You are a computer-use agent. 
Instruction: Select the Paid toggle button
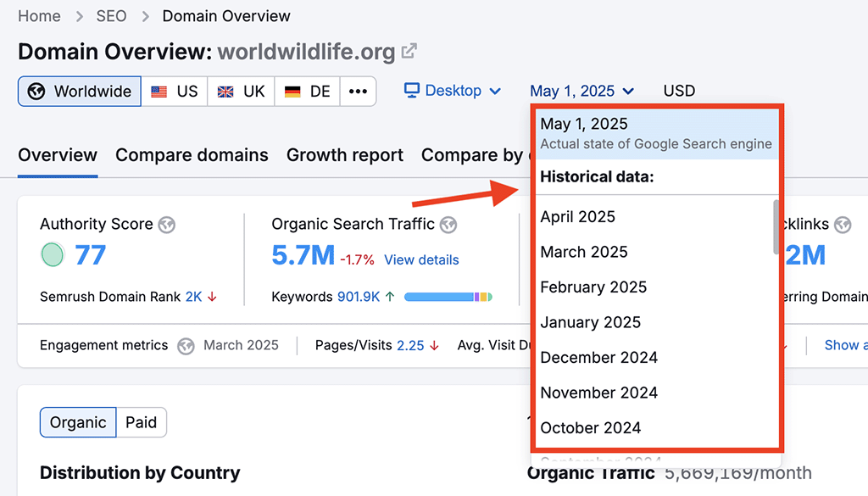coord(142,422)
